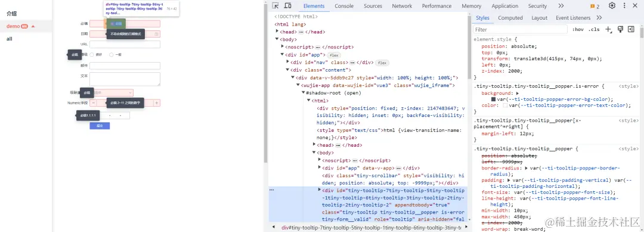
Task: Expand the selected tiny-tooltip div node
Action: pyautogui.click(x=320, y=190)
